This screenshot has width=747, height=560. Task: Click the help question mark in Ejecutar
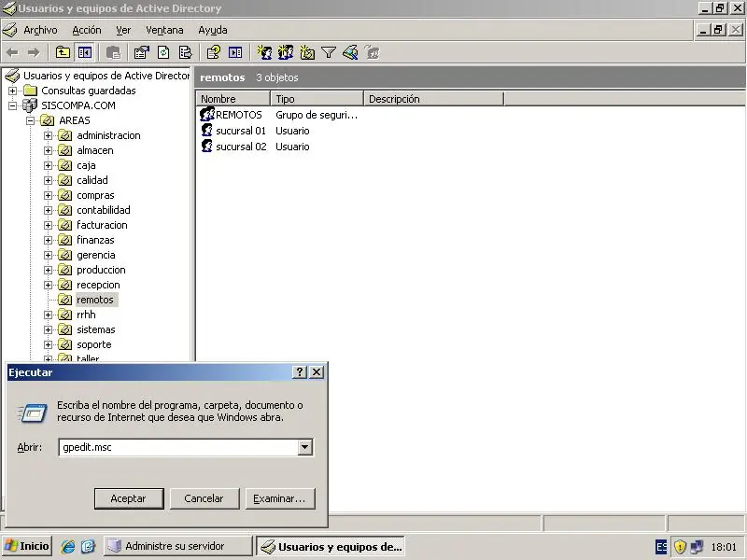[x=300, y=371]
